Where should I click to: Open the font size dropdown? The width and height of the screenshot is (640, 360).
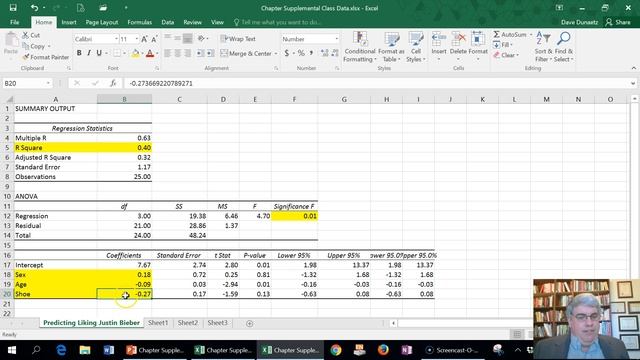point(137,39)
